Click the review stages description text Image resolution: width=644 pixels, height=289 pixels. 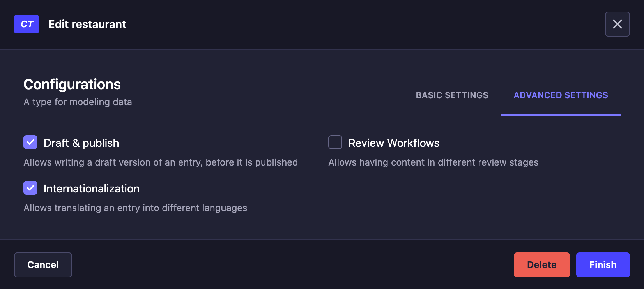[x=433, y=162]
